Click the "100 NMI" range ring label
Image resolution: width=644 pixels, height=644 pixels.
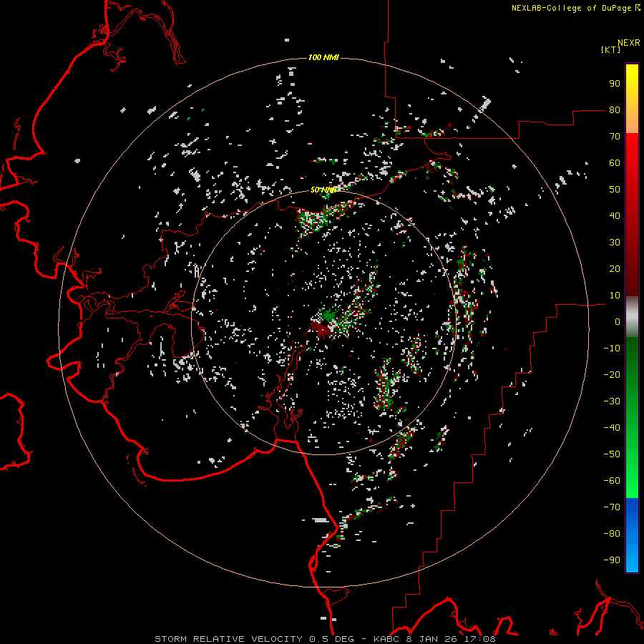(x=323, y=57)
